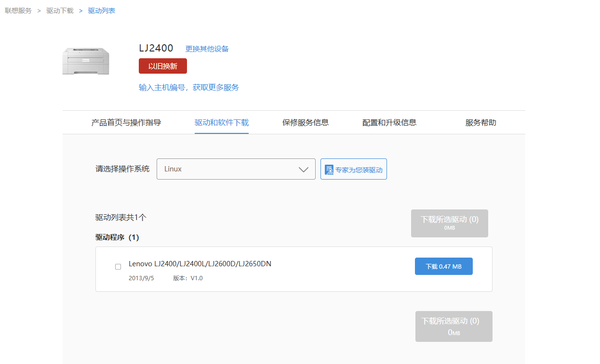Click the LJ2400 product title
This screenshot has width=600, height=364.
click(x=156, y=48)
